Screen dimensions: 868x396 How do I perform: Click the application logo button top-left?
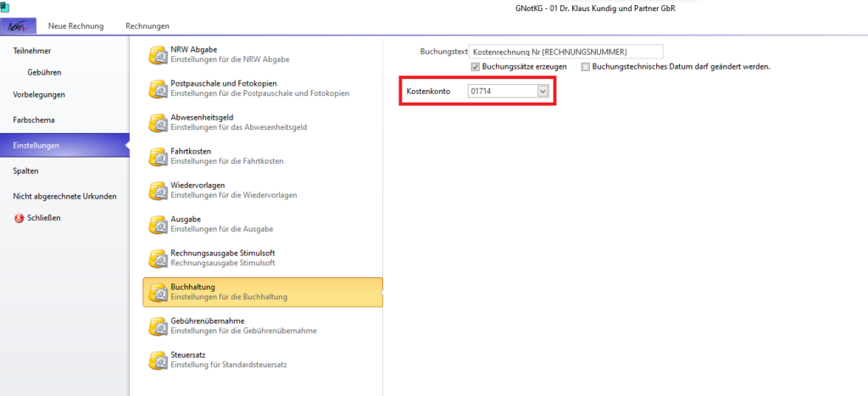pos(19,26)
